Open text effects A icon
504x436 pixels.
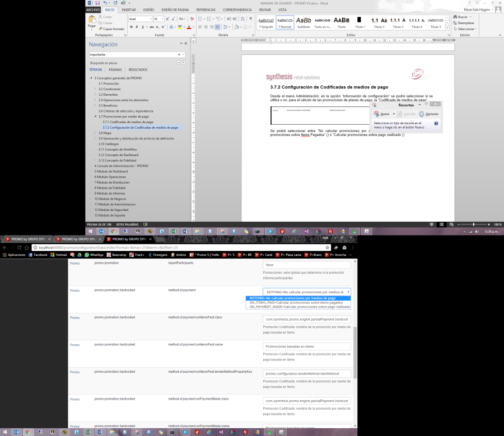[x=171, y=27]
